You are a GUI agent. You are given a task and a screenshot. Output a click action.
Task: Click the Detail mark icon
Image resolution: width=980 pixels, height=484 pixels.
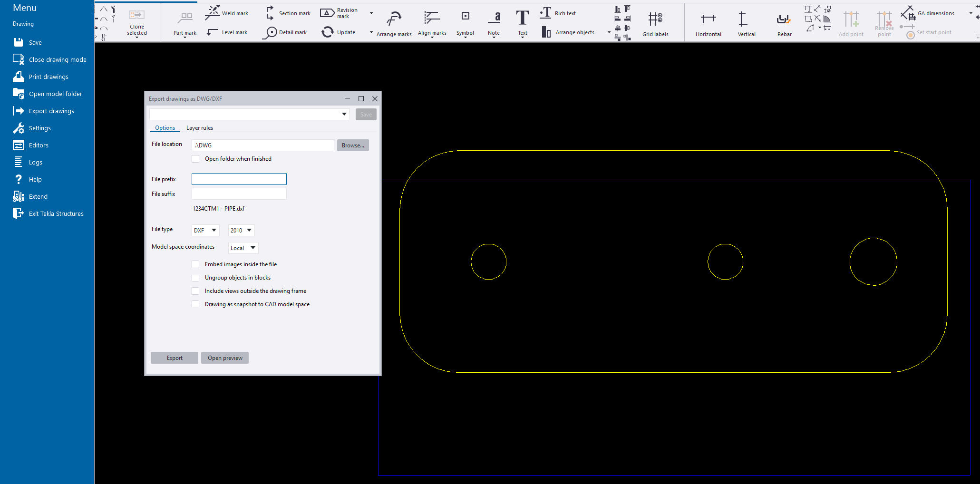(271, 32)
